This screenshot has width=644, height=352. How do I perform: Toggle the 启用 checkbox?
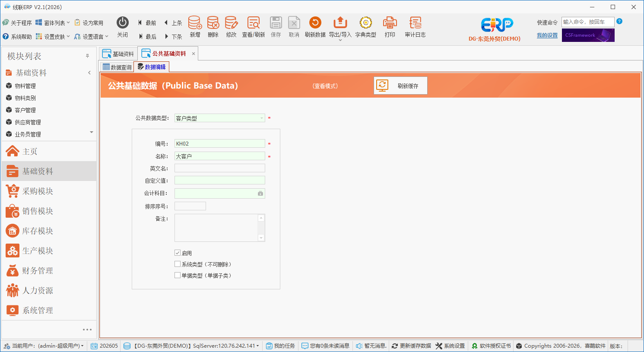[x=178, y=253]
